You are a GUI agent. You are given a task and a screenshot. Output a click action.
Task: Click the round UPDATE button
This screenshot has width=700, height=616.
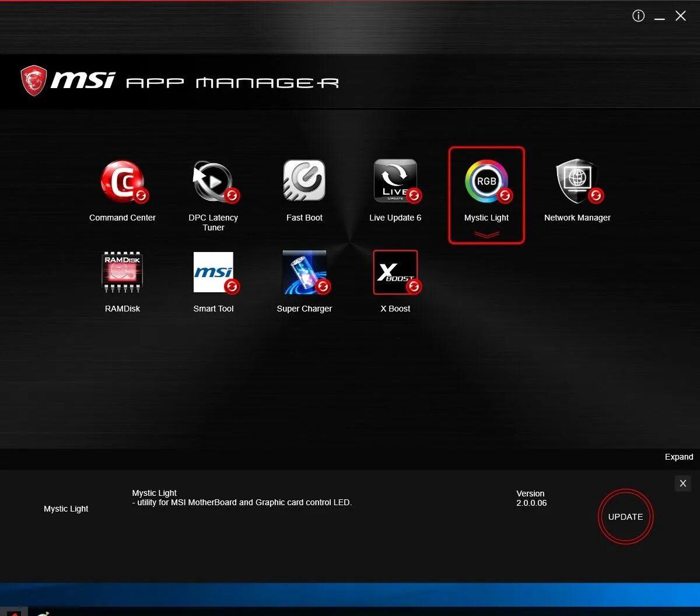coord(625,517)
